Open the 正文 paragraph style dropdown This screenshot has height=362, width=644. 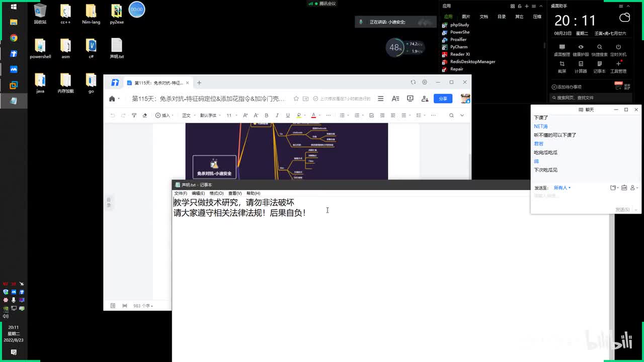tap(188, 115)
